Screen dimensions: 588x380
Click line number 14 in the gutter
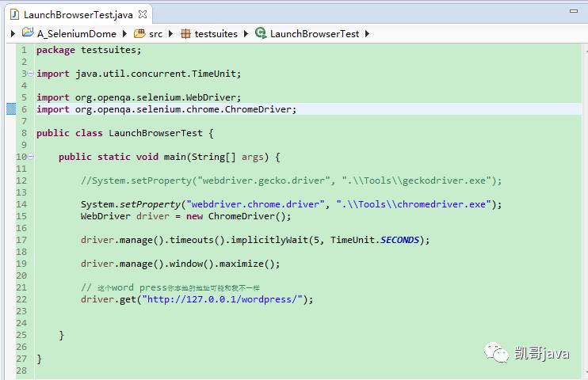(21, 204)
